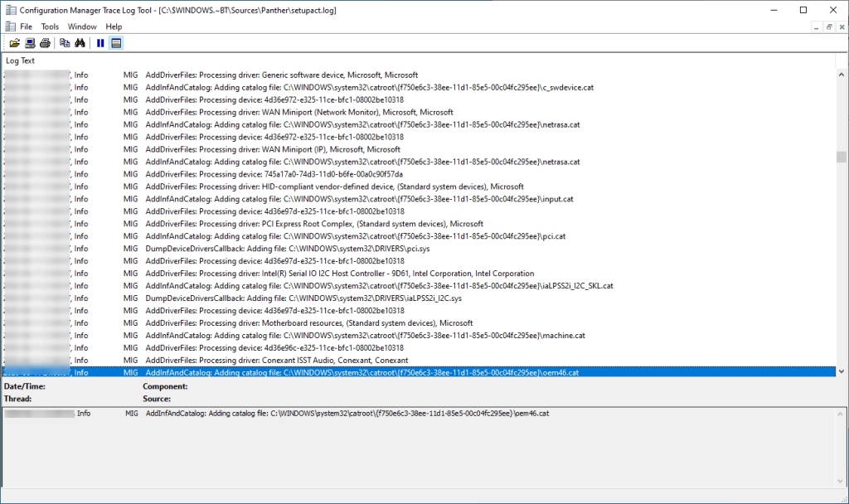This screenshot has height=504, width=849.
Task: Open the Help menu
Action: (114, 27)
